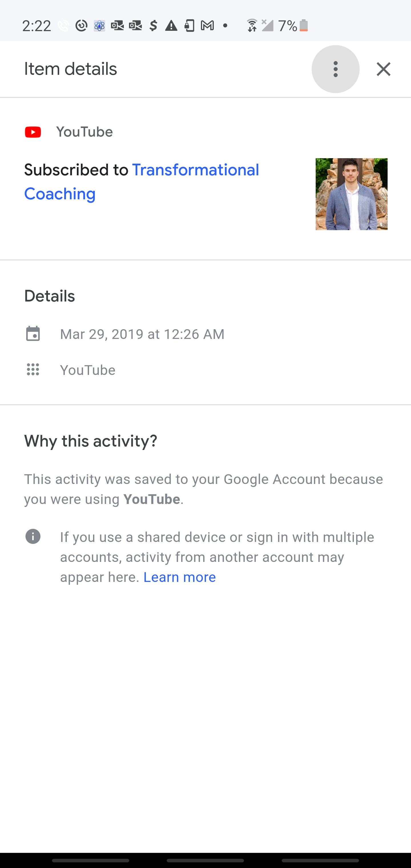Tap the info icon near shared device note
Screen dimensions: 411x868
[33, 537]
